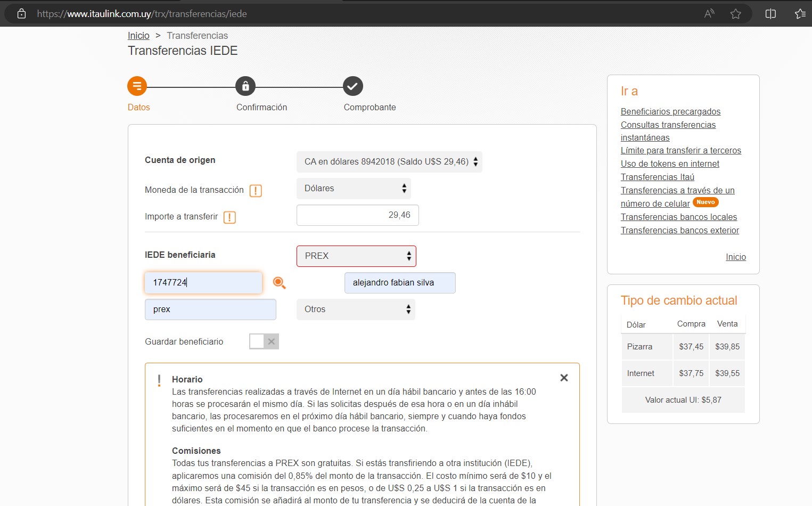Add page to favorites with star icon

[735, 14]
